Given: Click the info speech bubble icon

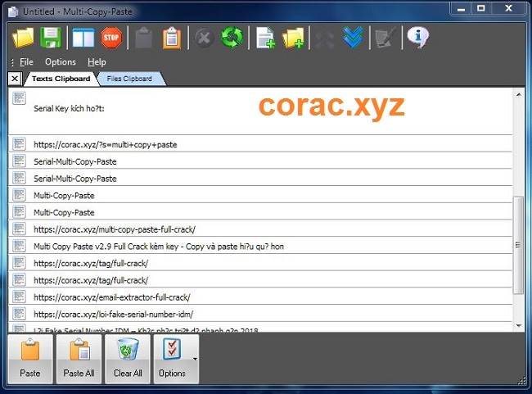Looking at the screenshot, I should coord(418,38).
